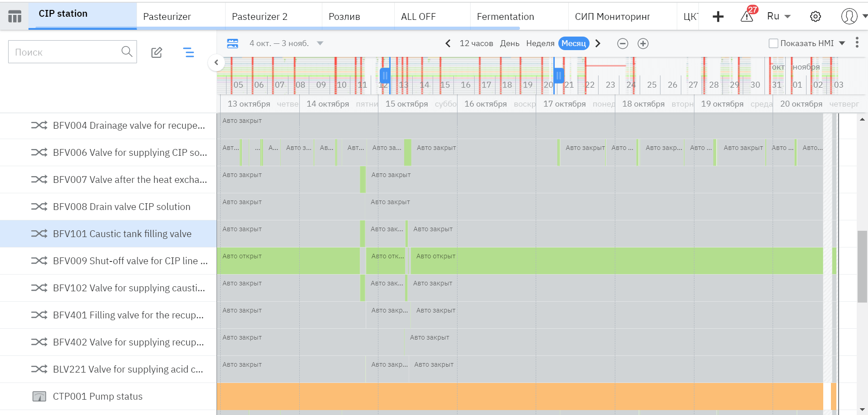
Task: Switch to the Pasteurizer 2 tab
Action: click(x=259, y=17)
